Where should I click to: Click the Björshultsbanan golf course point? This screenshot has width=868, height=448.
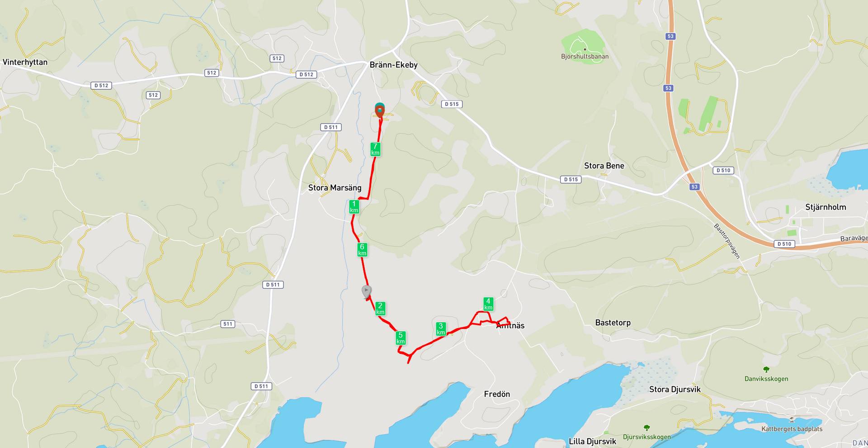pyautogui.click(x=585, y=49)
